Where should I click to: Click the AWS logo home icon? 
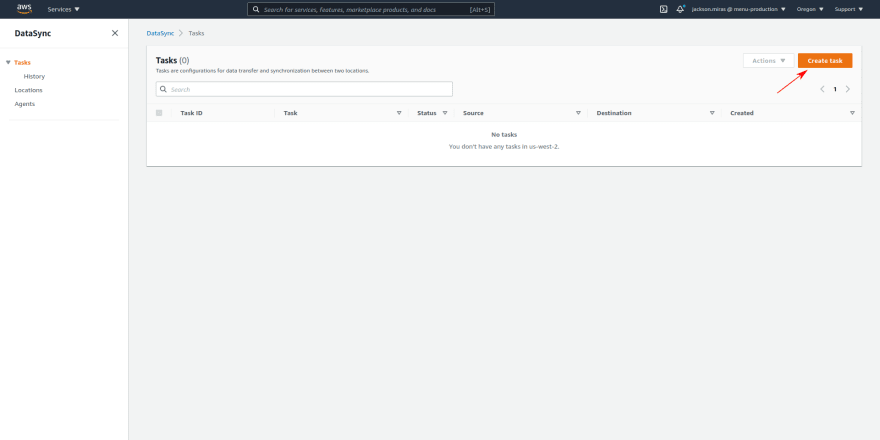[24, 9]
